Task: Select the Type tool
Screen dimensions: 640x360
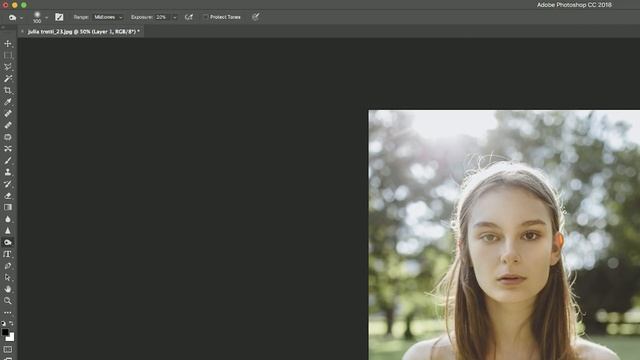Action: point(8,254)
